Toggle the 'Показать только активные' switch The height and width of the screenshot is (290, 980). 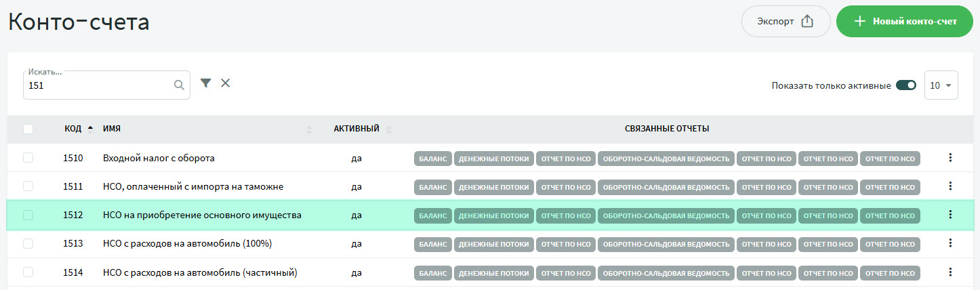click(905, 85)
